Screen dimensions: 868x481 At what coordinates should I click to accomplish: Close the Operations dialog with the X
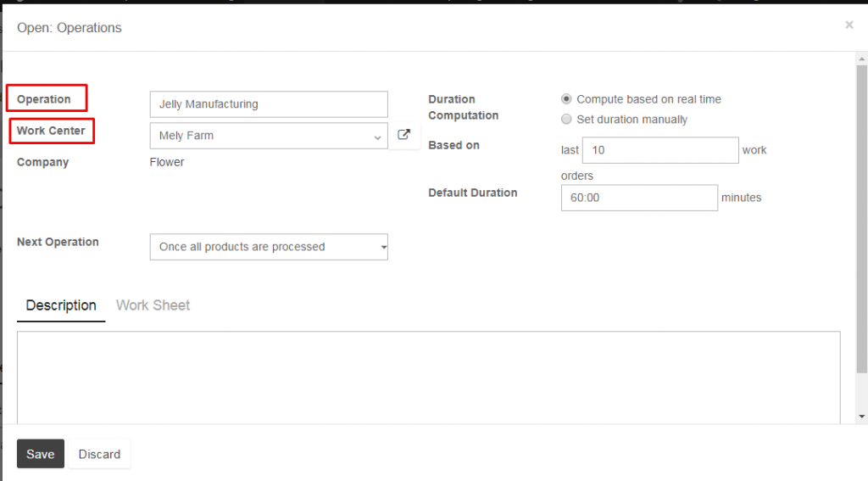tap(849, 25)
